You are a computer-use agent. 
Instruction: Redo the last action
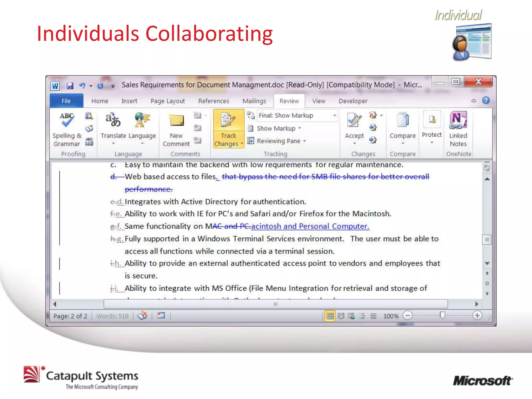tap(101, 86)
